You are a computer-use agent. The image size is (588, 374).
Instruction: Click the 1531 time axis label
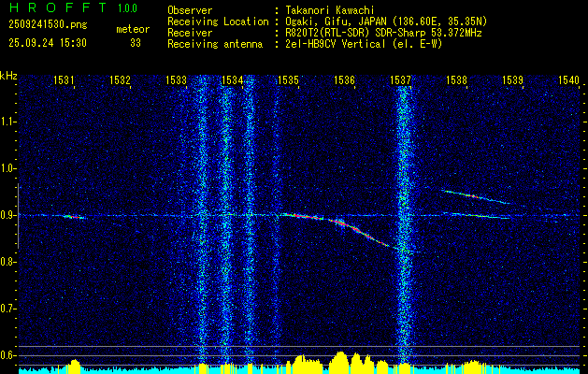point(64,79)
